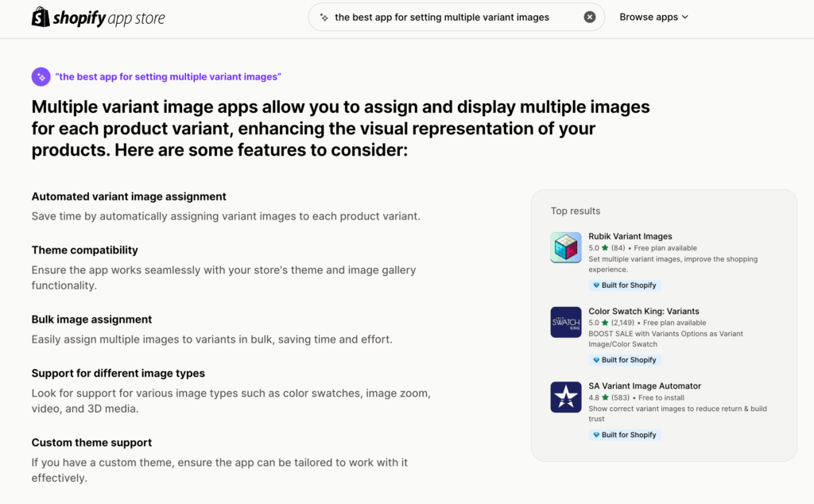This screenshot has height=504, width=814.
Task: Click the diamond icon in Rubik's badge
Action: pyautogui.click(x=596, y=285)
